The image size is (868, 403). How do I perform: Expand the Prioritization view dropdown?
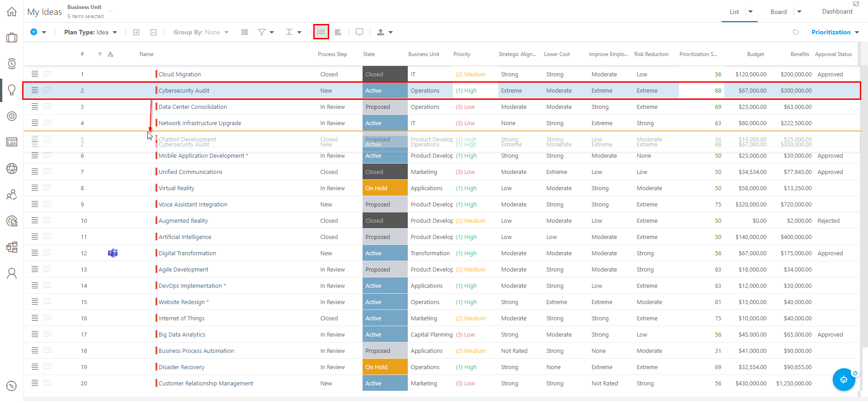tap(835, 32)
